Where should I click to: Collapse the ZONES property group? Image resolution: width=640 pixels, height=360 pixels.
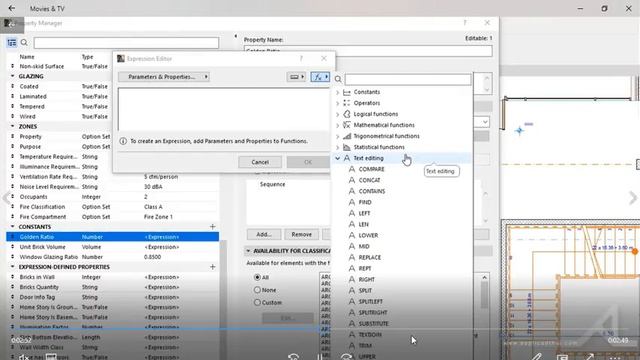[12, 127]
